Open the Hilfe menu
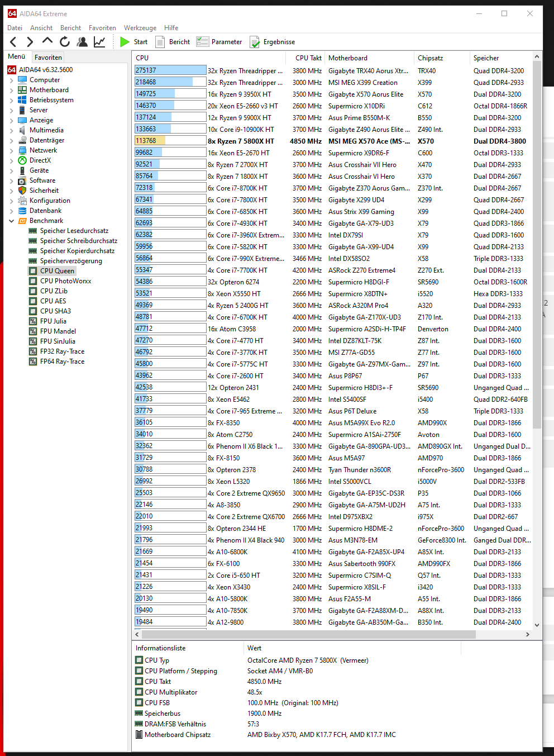Screen dimensions: 554x756 [x=171, y=28]
